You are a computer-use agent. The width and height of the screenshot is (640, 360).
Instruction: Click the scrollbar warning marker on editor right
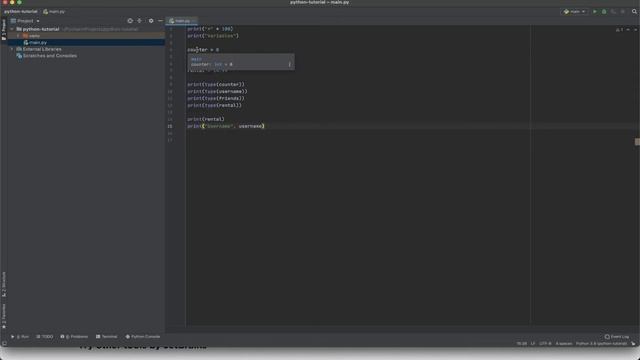tap(637, 142)
